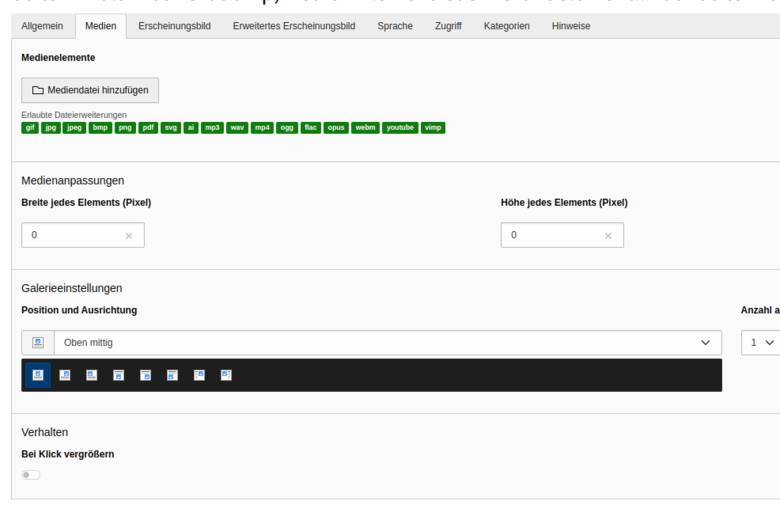Open the Anzahl columns dropdown showing 1
Image resolution: width=780 pixels, height=520 pixels.
pos(761,343)
